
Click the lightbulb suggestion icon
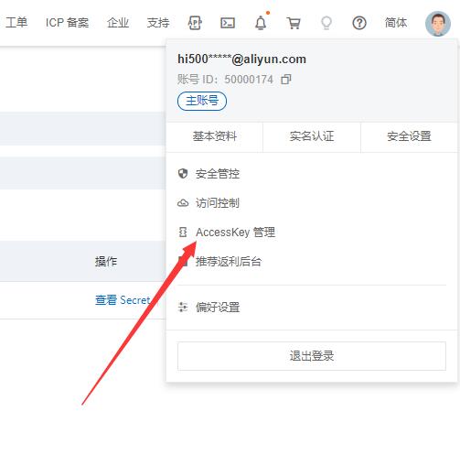point(326,23)
